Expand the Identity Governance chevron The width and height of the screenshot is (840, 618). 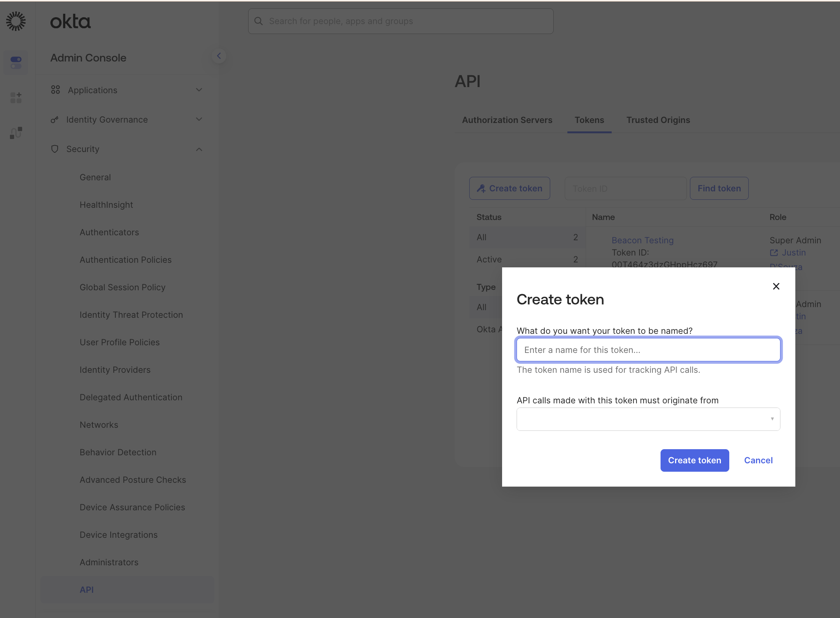pos(199,119)
